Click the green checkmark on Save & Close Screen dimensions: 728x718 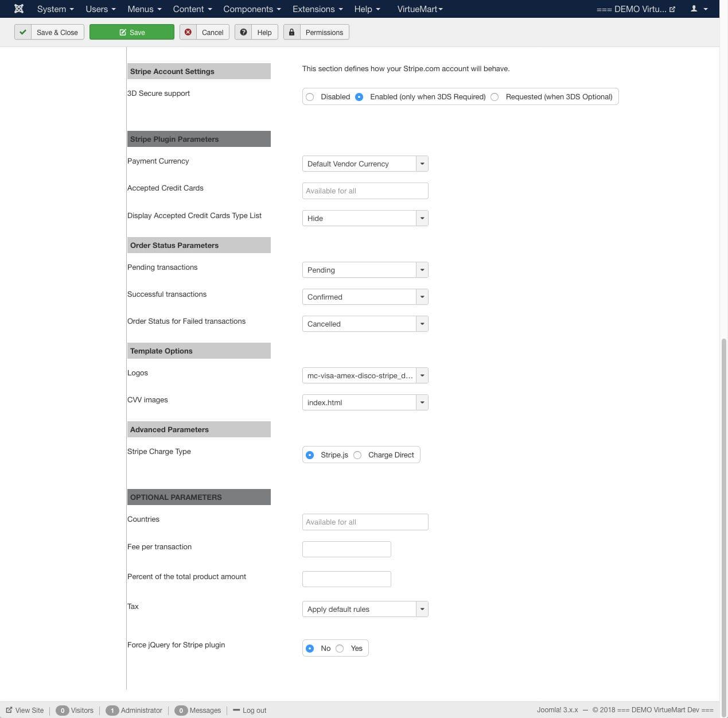23,32
